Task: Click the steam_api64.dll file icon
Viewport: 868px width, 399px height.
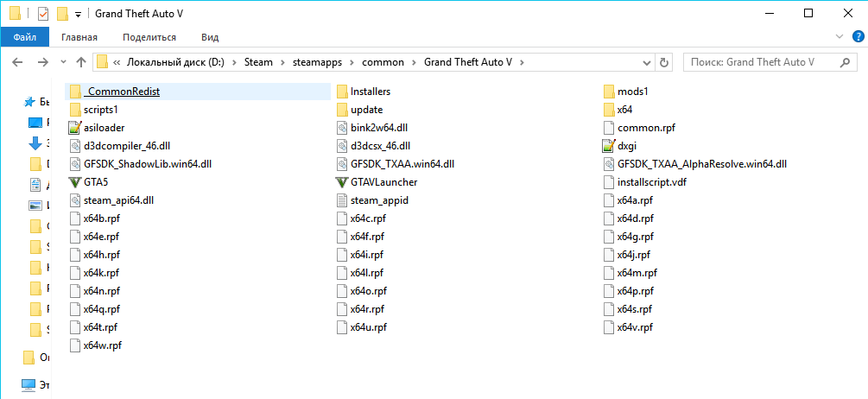Action: tap(75, 200)
